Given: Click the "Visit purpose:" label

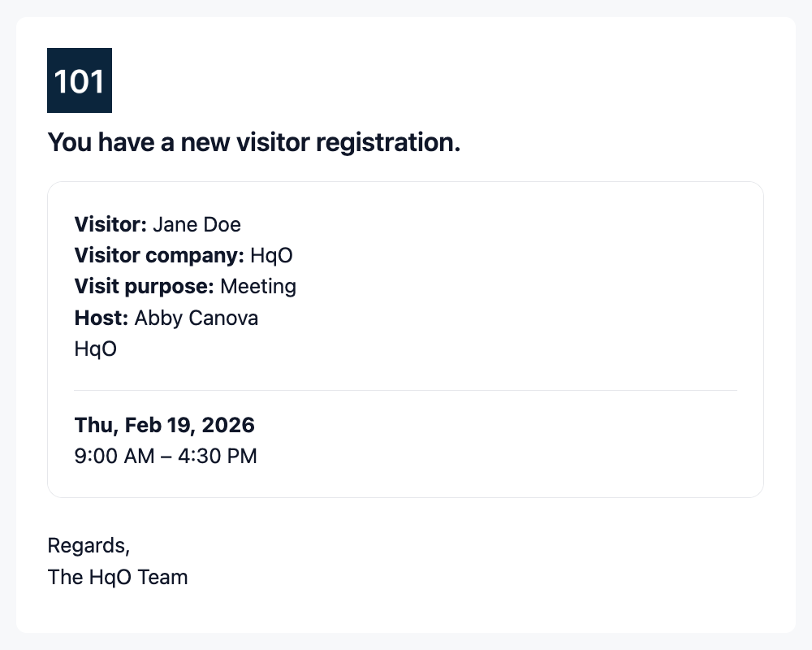Looking at the screenshot, I should [x=145, y=286].
